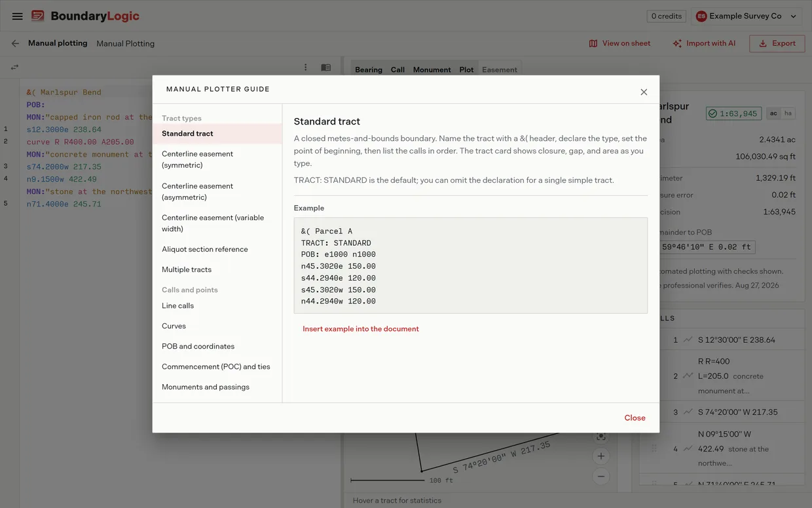
Task: Select the Monument tab
Action: [432, 69]
